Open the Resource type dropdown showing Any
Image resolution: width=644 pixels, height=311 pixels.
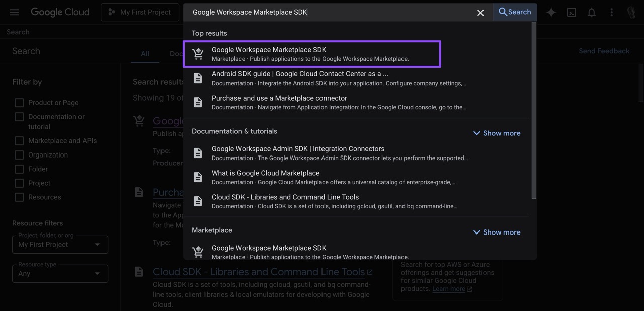click(60, 273)
